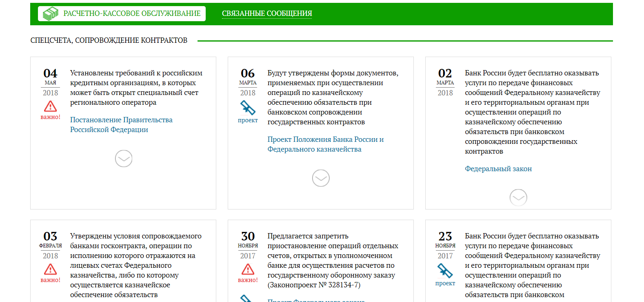Viewport: 644px width, 302px height.
Task: Select the Расчетно-кассовое обслуживание tab
Action: pyautogui.click(x=131, y=13)
